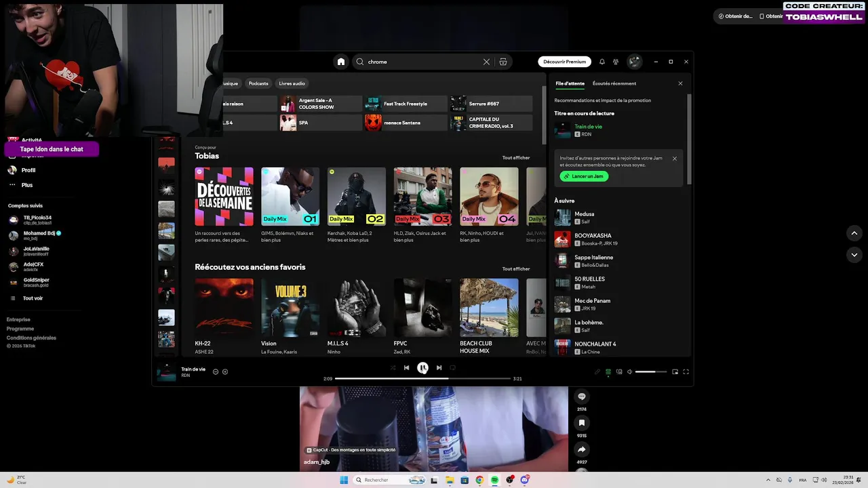Click inside the Spotify search field
Screen dimensions: 868x488
(x=422, y=62)
